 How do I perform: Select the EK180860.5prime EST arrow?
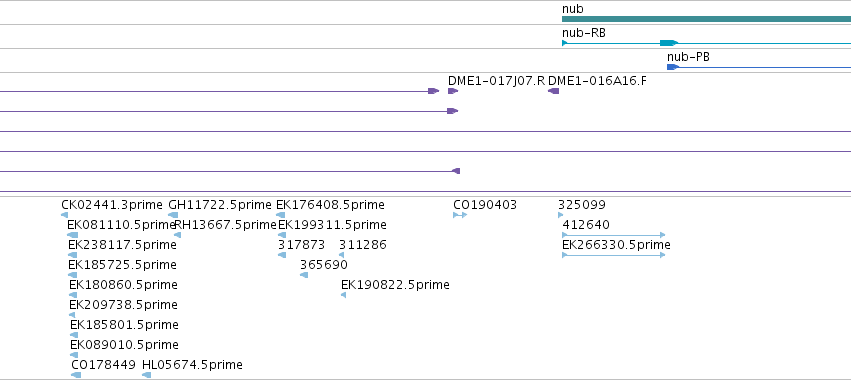(x=73, y=295)
